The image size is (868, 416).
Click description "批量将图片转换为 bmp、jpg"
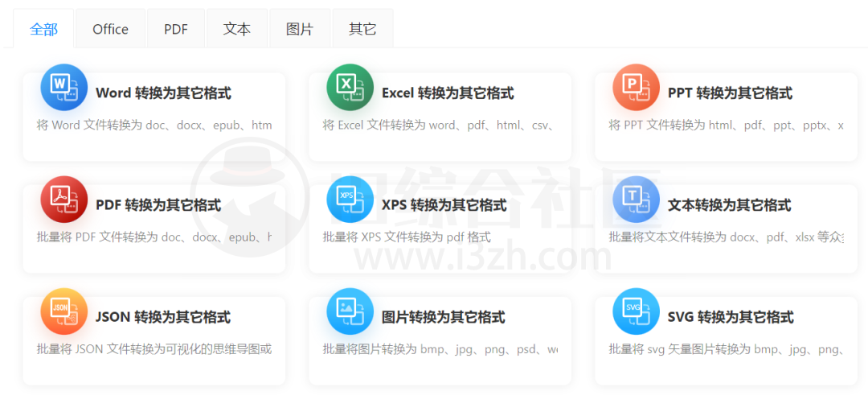[x=440, y=349]
